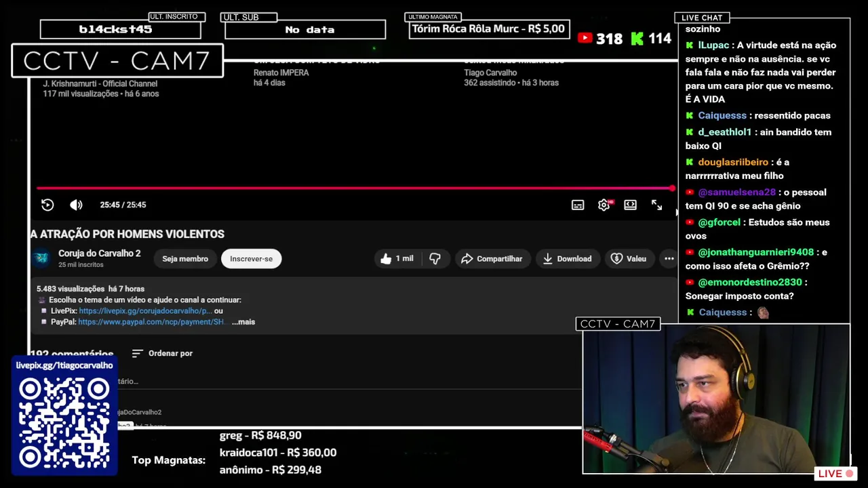Image resolution: width=868 pixels, height=488 pixels.
Task: Like the video with thumbs up
Action: click(397, 259)
